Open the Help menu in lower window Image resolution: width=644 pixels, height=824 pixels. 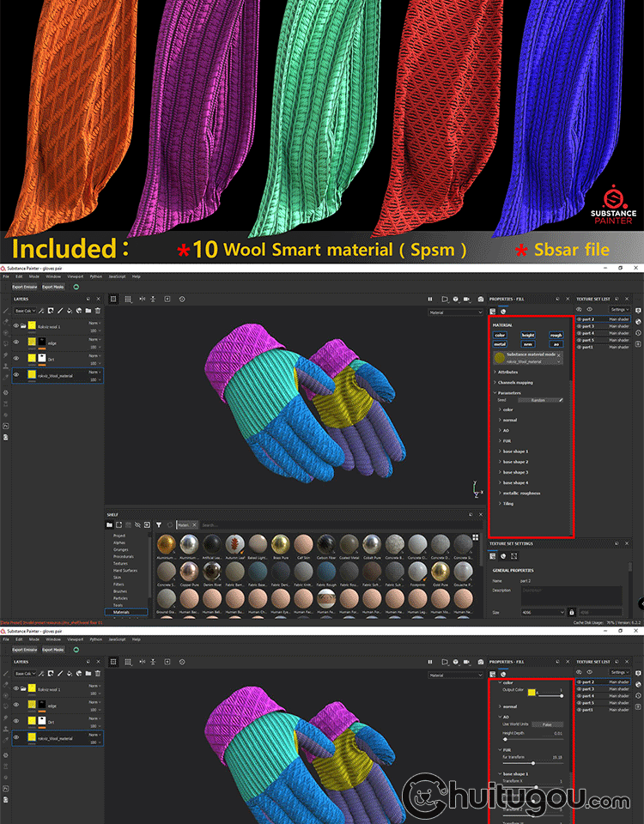point(137,639)
